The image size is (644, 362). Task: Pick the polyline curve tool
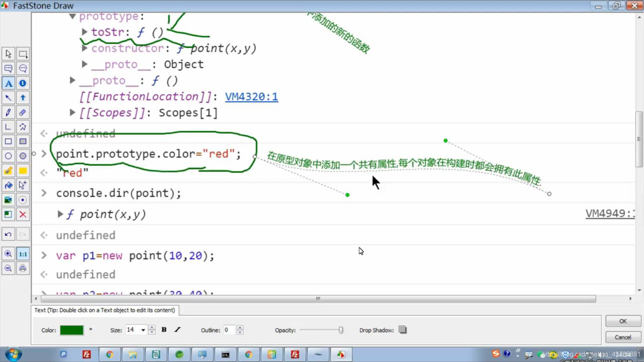pyautogui.click(x=23, y=127)
